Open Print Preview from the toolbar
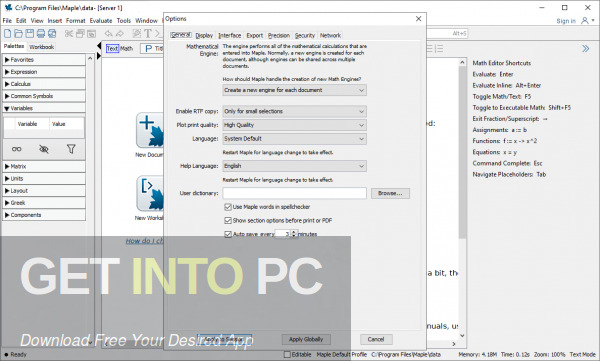 52,34
